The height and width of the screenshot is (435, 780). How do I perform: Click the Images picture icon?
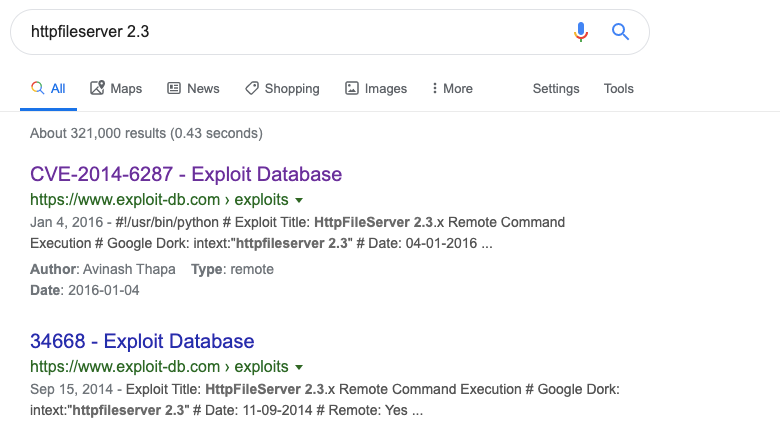pyautogui.click(x=352, y=88)
